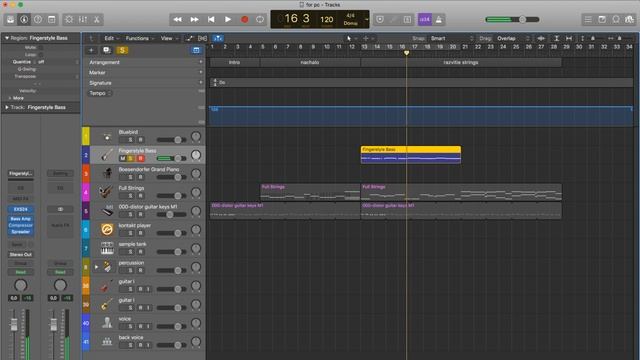Open the Drag mode Overlap dropdown
Screen dimensions: 640x360
pyautogui.click(x=513, y=38)
